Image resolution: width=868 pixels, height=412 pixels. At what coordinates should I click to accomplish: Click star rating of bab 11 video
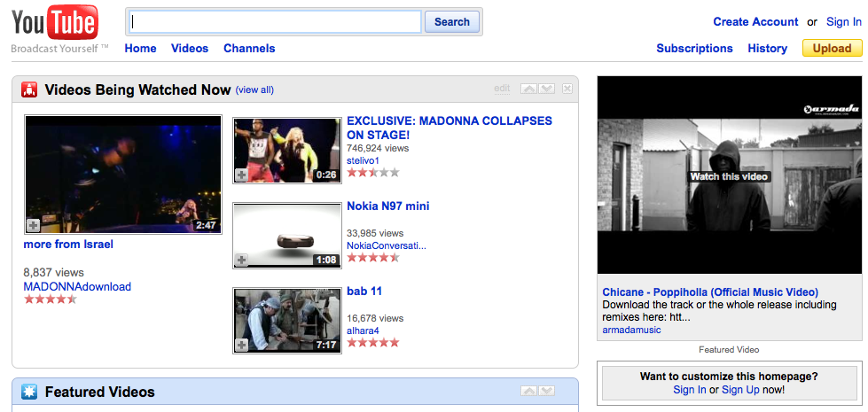(x=373, y=343)
